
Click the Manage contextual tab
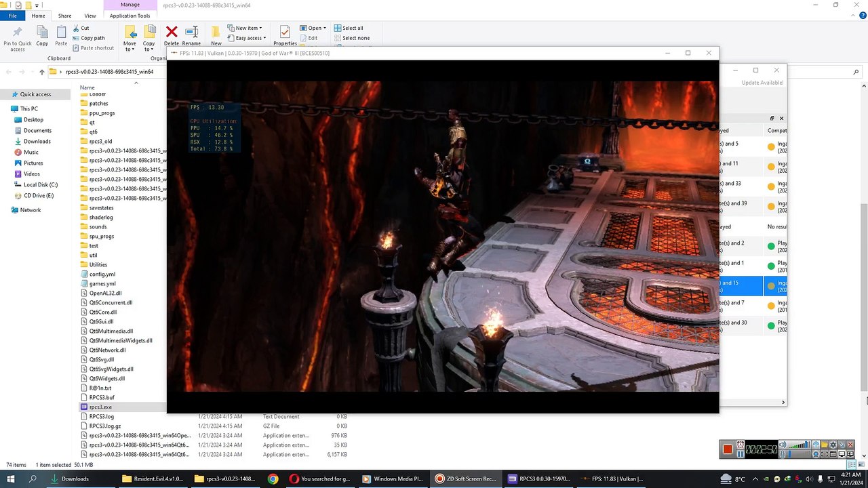(x=130, y=5)
